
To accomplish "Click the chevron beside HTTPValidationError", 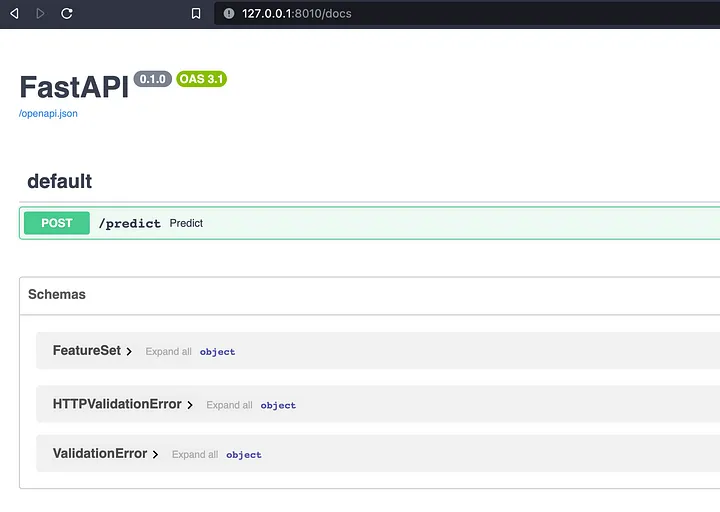I will point(190,405).
